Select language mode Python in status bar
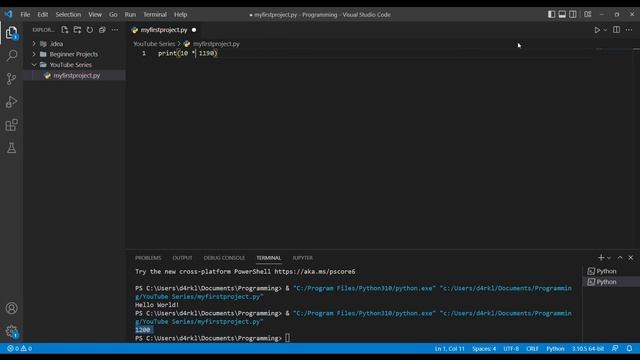 555,349
